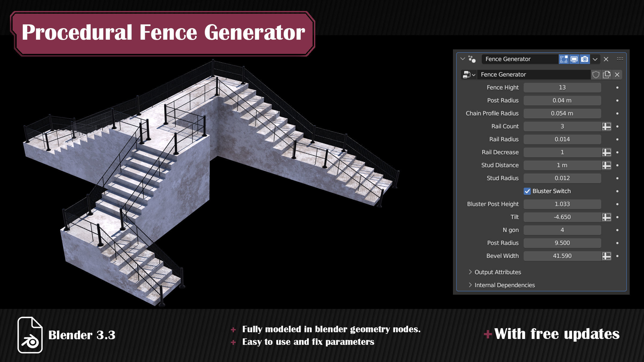Viewport: 644px width, 362px height.
Task: Uncheck the Bluster Switch checkbox
Action: click(x=527, y=191)
